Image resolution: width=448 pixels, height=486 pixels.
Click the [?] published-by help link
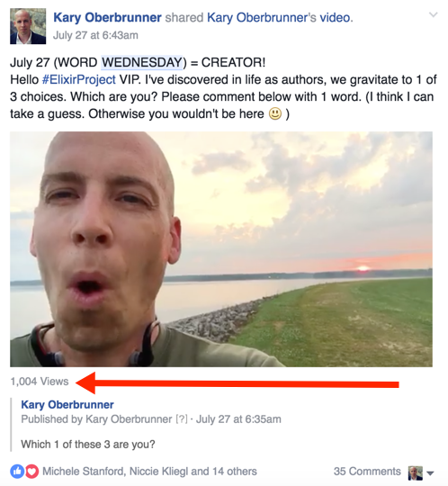point(182,419)
